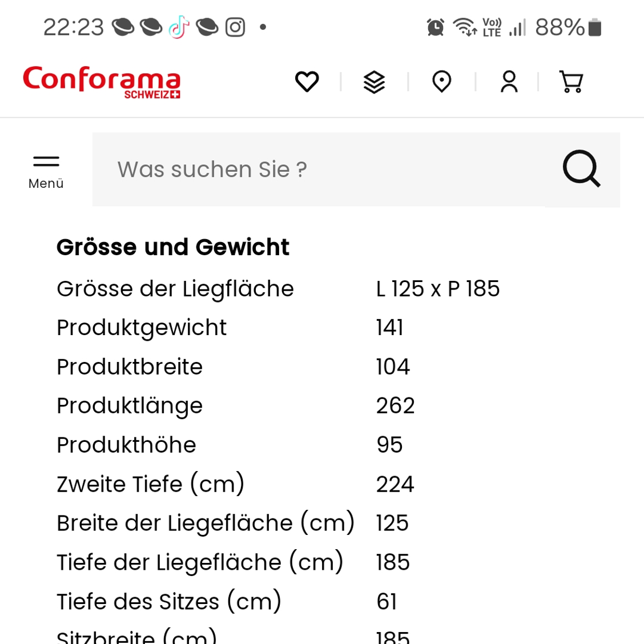
Task: Open the product comparison layers icon
Action: pos(374,82)
